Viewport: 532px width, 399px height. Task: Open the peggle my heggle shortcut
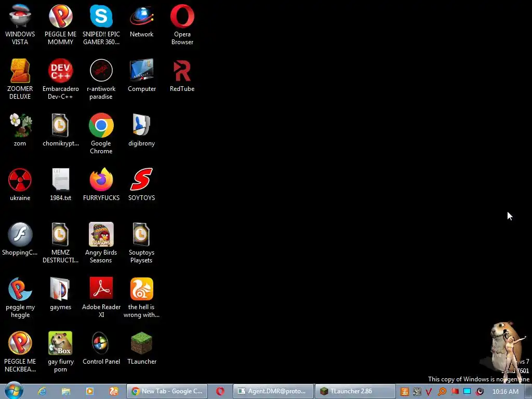pyautogui.click(x=20, y=298)
